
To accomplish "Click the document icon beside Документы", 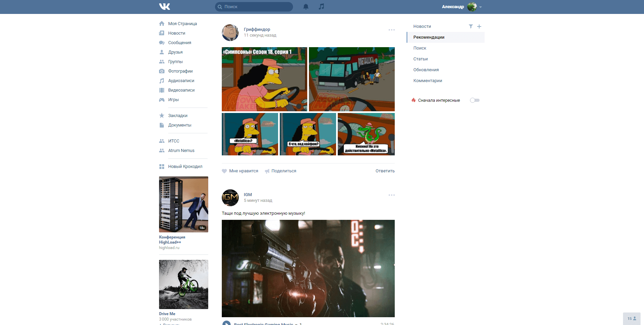I will coord(162,125).
